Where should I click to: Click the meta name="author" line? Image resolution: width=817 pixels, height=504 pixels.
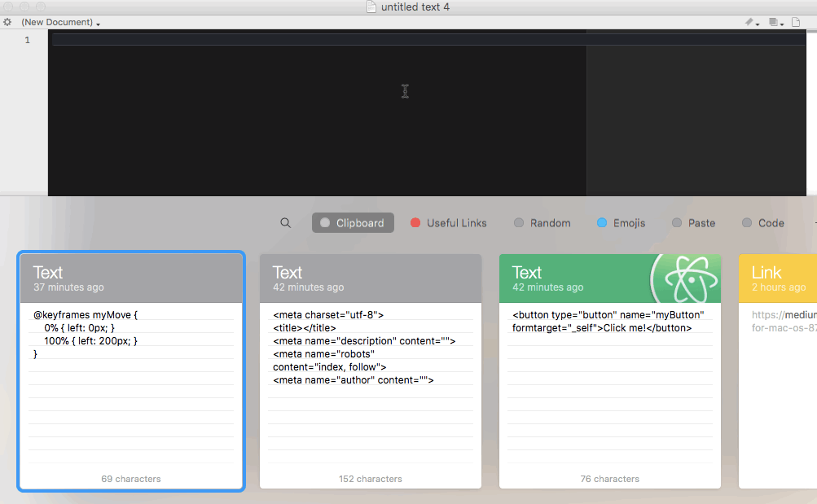354,380
